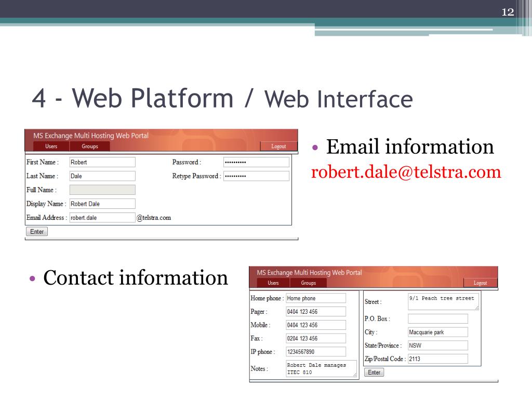
Task: Click the Notes text area
Action: [321, 368]
